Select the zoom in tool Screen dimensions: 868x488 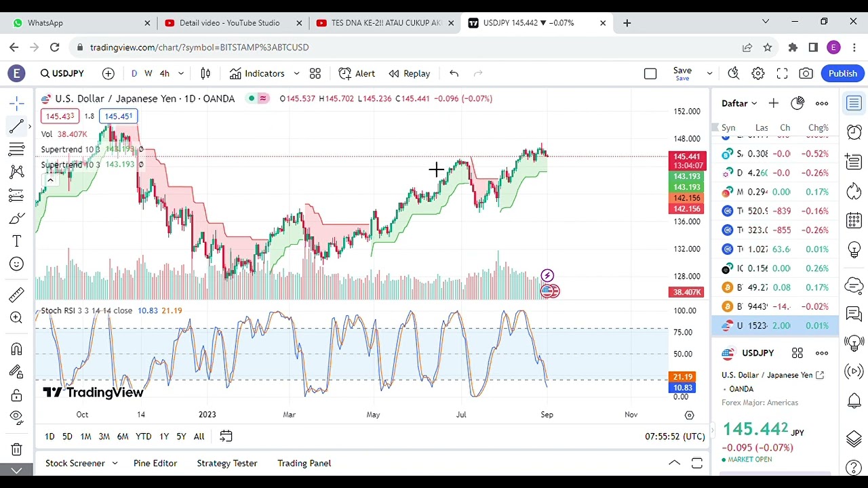[17, 317]
